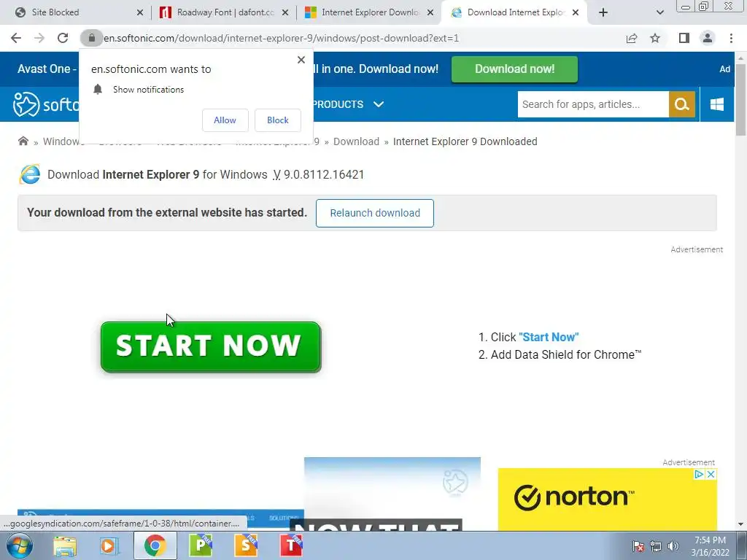Image resolution: width=747 pixels, height=560 pixels.
Task: Open the Chrome profile icon
Action: point(708,38)
